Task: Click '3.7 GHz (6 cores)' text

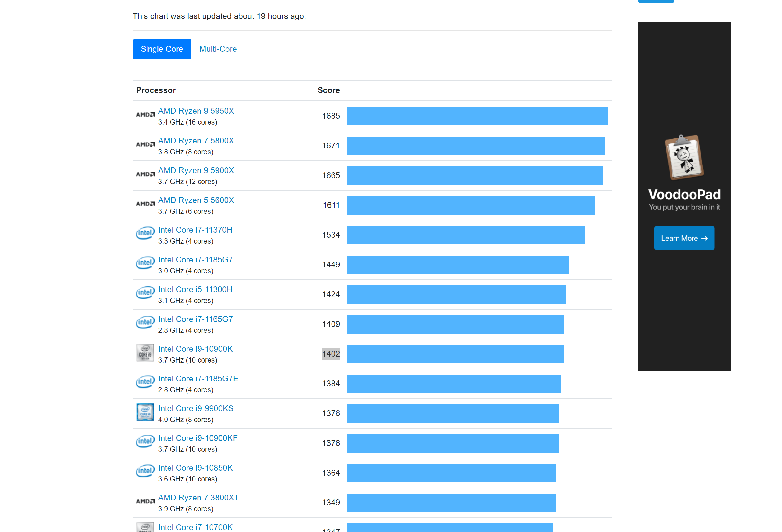Action: click(185, 211)
